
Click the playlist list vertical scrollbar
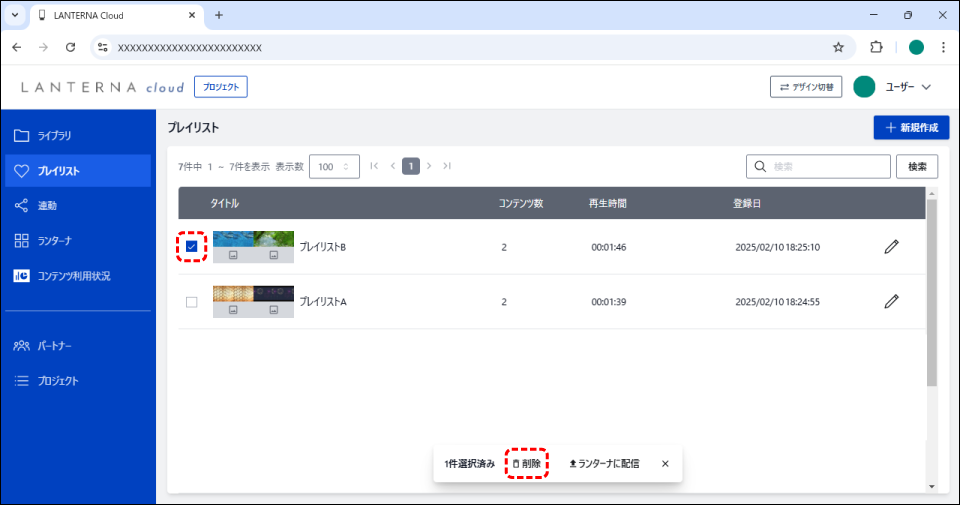coord(932,290)
